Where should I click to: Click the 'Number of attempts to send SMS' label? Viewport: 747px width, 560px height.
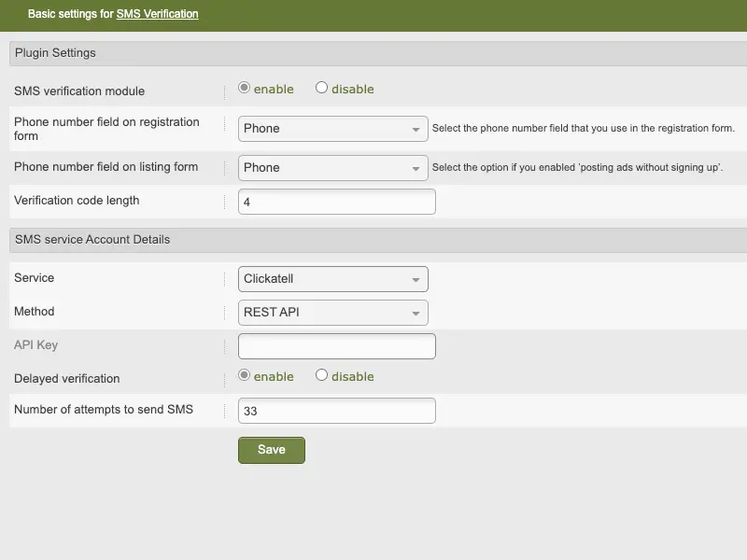104,410
